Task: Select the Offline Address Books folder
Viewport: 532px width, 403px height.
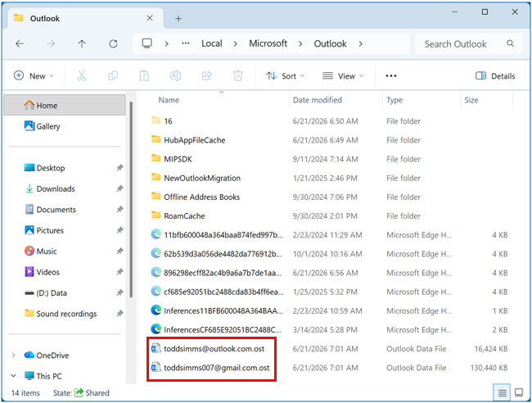Action: pos(201,197)
